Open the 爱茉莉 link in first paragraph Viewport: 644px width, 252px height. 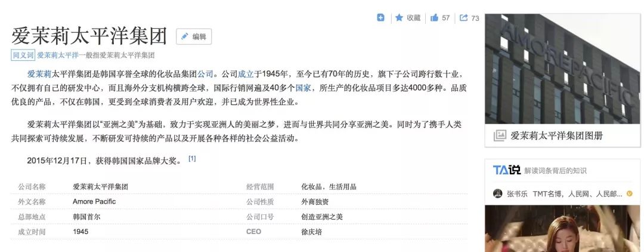tap(39, 75)
